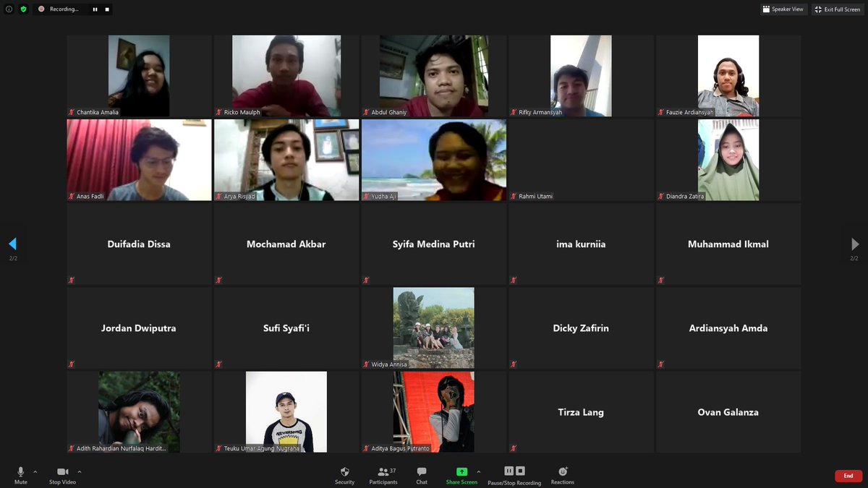Screen dimensions: 868x488
Task: Select Fauzie Ardiansyah's video tile
Action: point(728,76)
